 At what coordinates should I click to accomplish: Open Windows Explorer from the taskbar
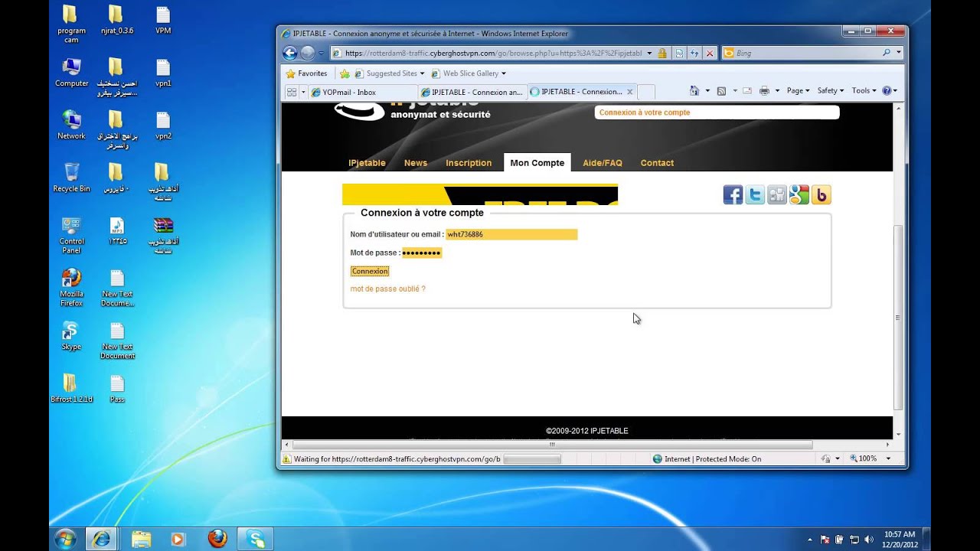142,539
